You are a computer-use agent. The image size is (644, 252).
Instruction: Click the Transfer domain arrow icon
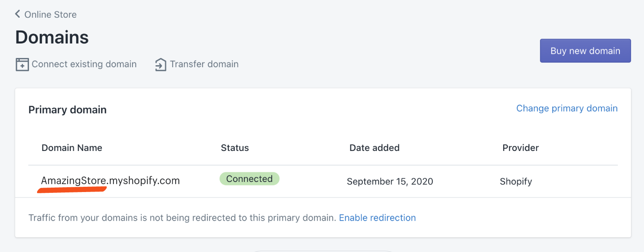click(161, 64)
